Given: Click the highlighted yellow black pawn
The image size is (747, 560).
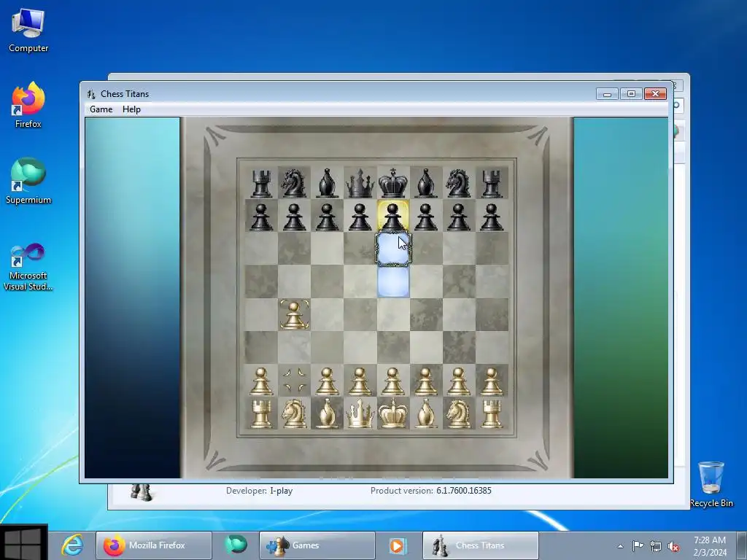Looking at the screenshot, I should click(x=392, y=216).
